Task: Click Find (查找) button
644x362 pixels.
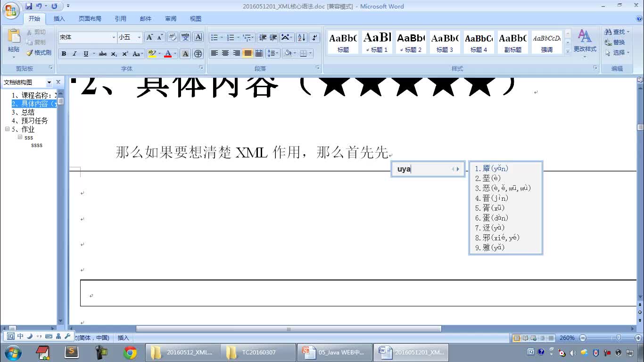Action: point(617,32)
